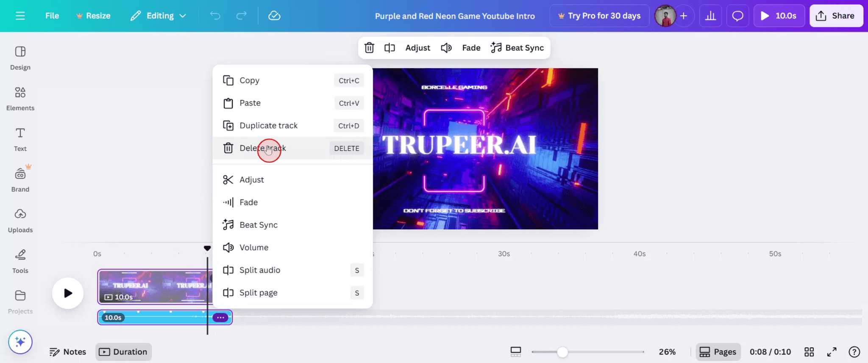Open the Design panel in sidebar
868x363 pixels.
click(x=20, y=58)
